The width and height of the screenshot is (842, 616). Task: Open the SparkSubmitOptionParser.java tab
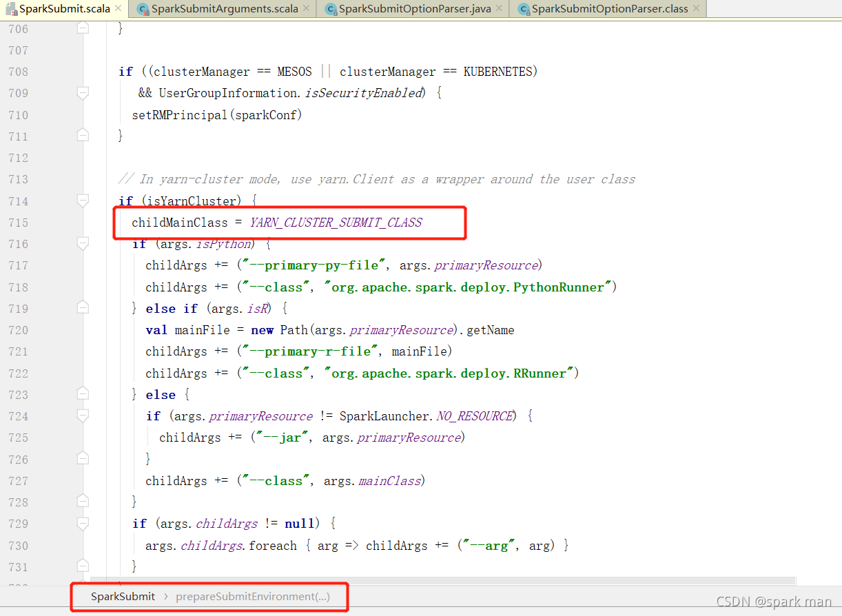pos(415,9)
